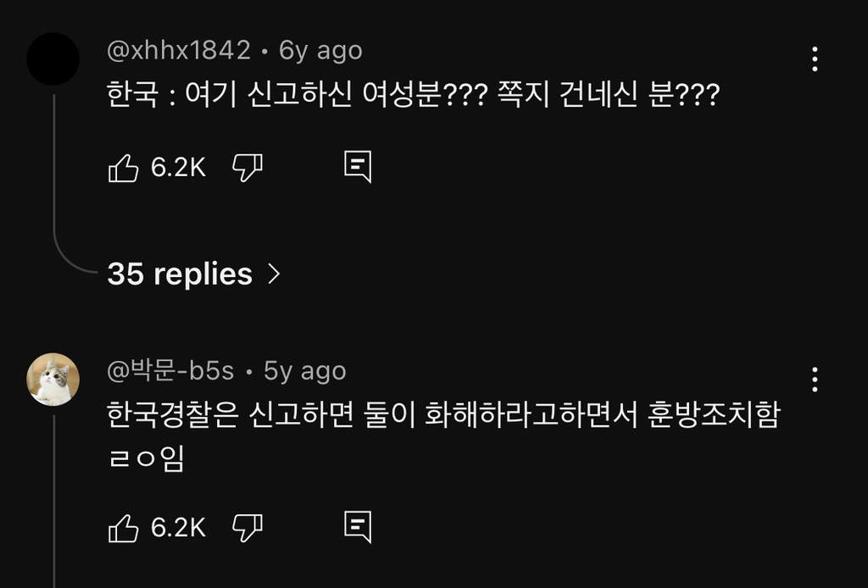Visit the @xhhx1842 username link

179,51
